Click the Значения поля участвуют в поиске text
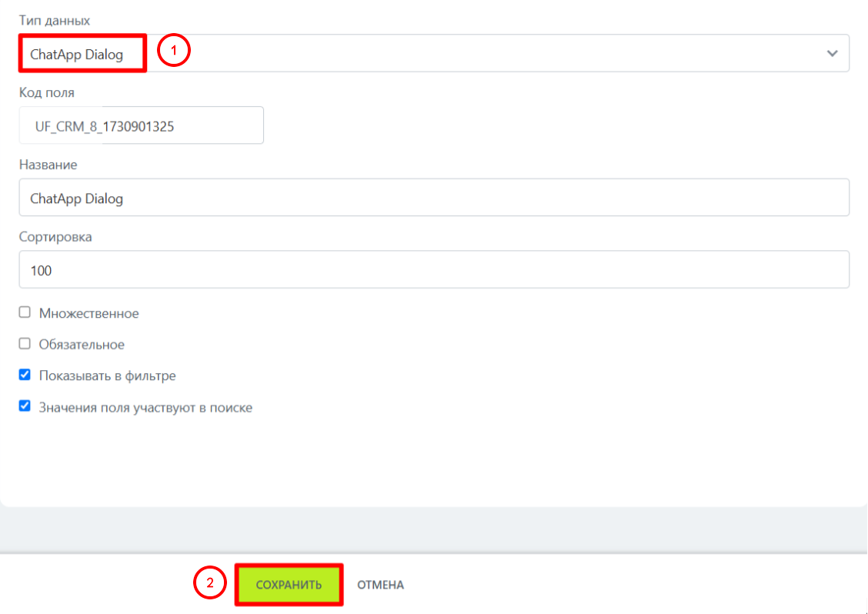The image size is (868, 614). [x=145, y=408]
